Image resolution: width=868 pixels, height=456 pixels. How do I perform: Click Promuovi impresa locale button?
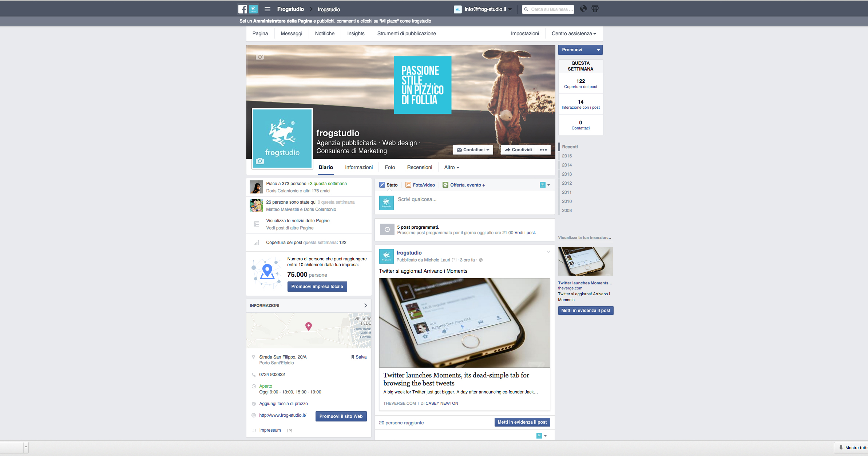[x=317, y=287]
